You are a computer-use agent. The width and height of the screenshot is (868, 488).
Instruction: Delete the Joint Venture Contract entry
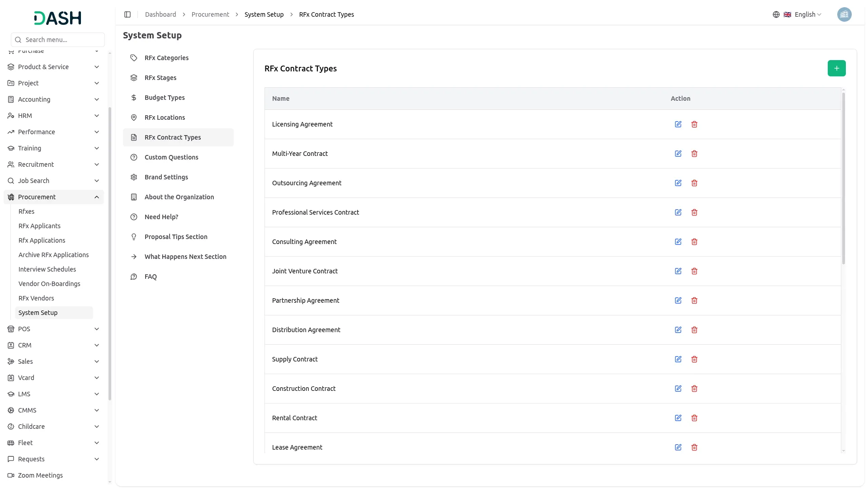pos(694,271)
